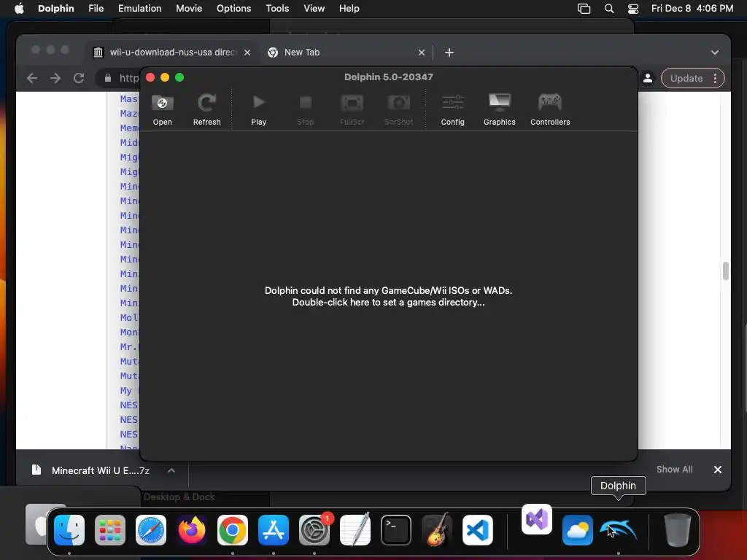Go forward in Chrome
Viewport: 747px width, 560px height.
pyautogui.click(x=55, y=78)
